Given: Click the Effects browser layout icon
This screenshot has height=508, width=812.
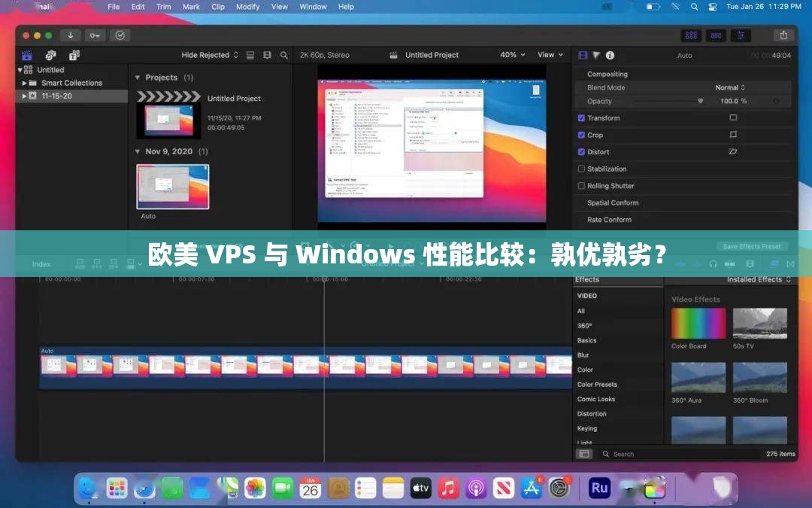Looking at the screenshot, I should click(x=584, y=454).
